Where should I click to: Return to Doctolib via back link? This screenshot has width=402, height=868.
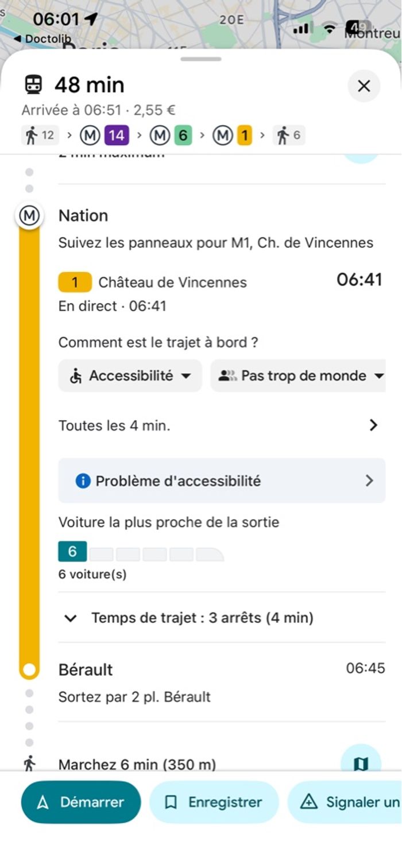(42, 38)
